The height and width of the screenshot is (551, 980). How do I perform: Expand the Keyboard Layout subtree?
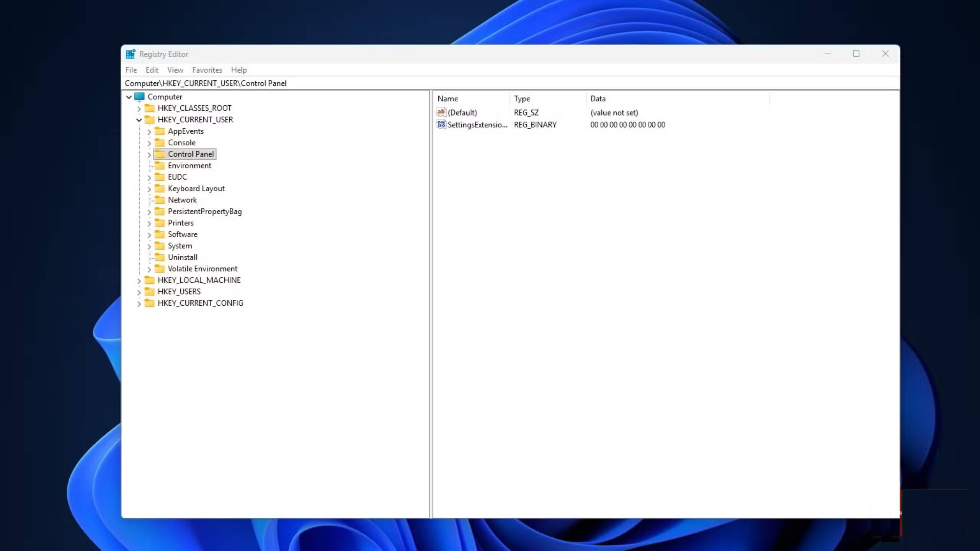pos(150,188)
